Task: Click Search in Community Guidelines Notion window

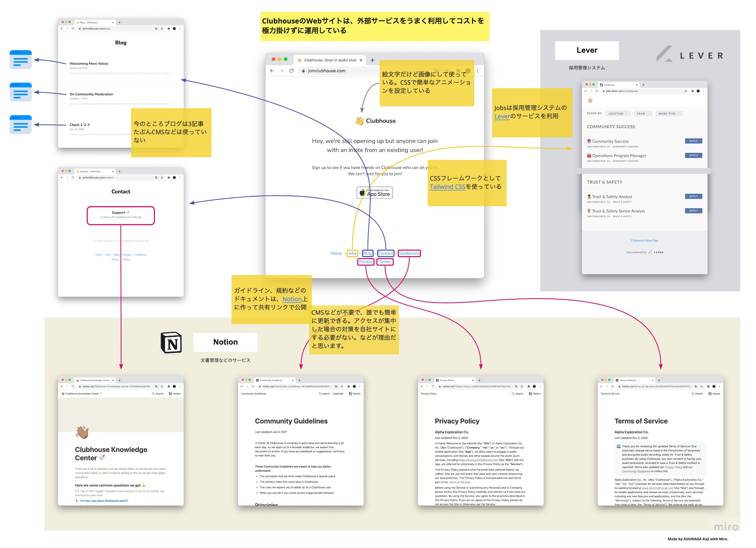Action: (324, 394)
